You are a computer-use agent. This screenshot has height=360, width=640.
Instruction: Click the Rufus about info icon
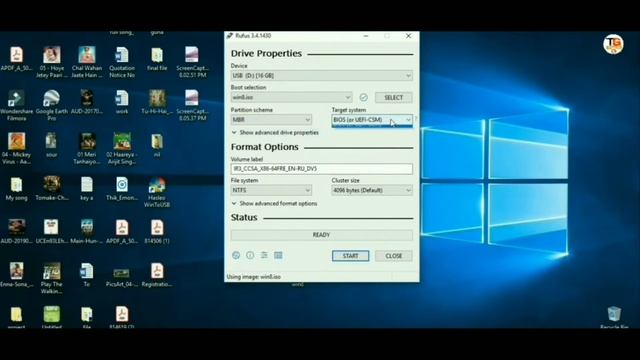250,256
